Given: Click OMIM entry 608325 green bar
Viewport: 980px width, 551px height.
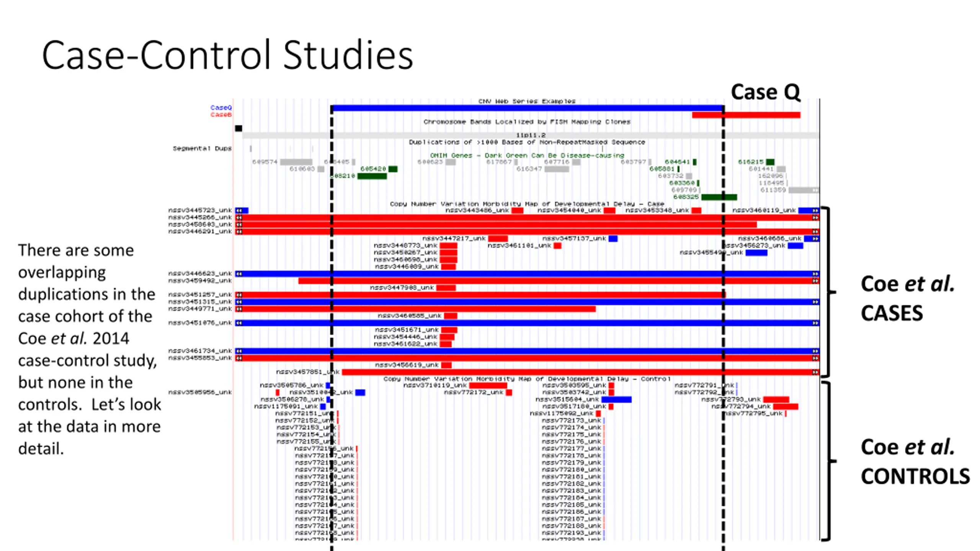Looking at the screenshot, I should point(719,197).
